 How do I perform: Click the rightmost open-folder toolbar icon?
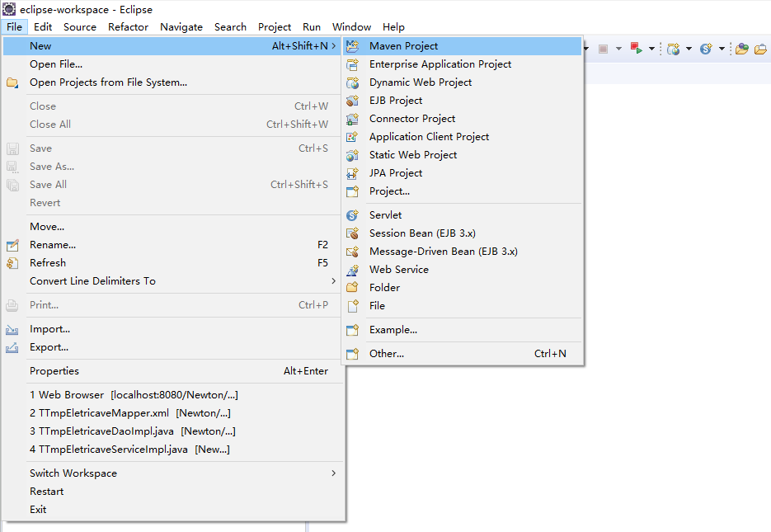(x=759, y=48)
